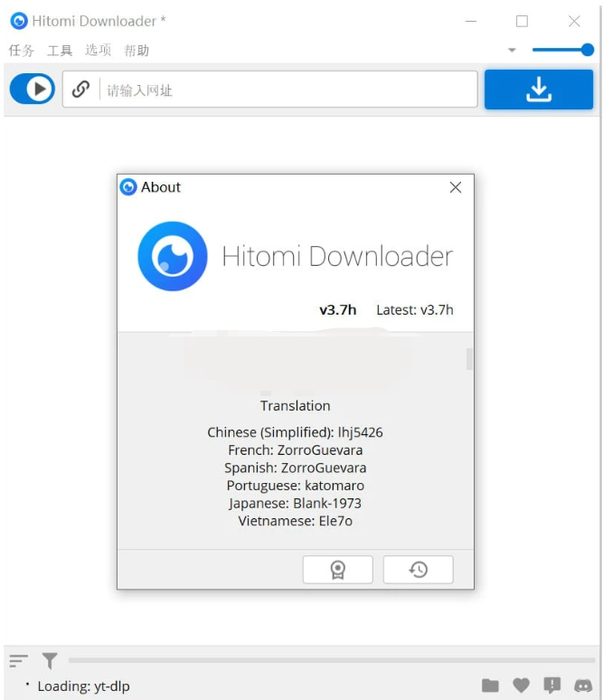603x700 pixels.
Task: Expand the dropdown arrow beside the slider
Action: tap(512, 50)
